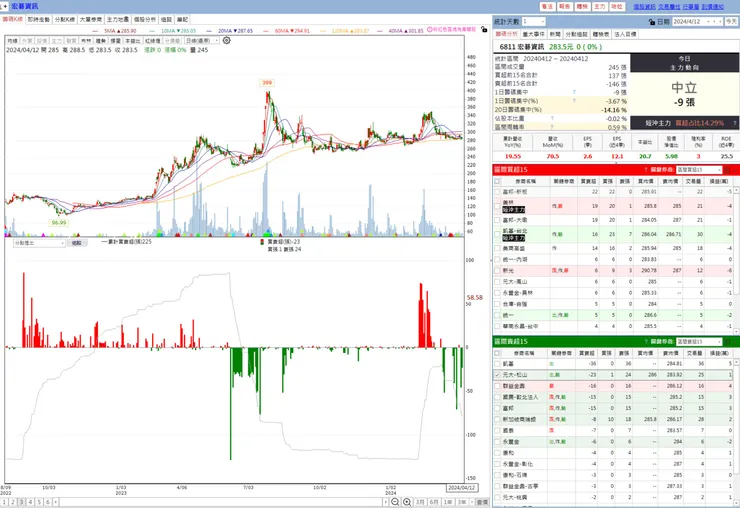Open the 交易層位 link

coord(669,7)
